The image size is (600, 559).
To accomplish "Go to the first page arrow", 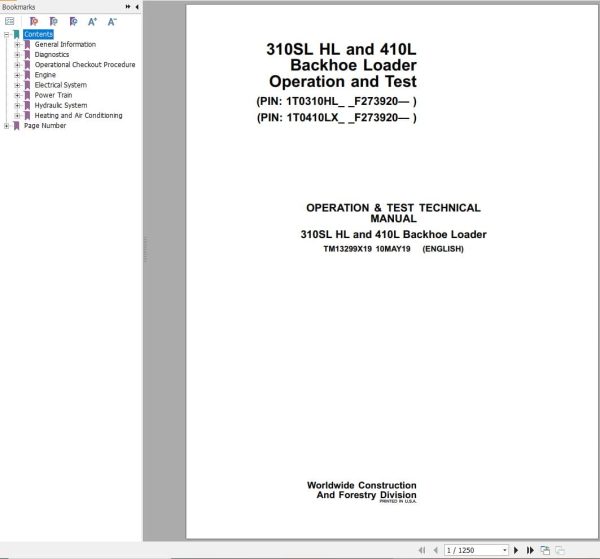I will pyautogui.click(x=422, y=550).
